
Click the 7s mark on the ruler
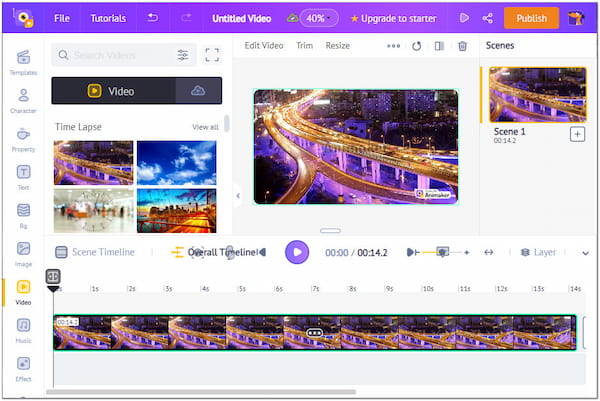point(315,289)
